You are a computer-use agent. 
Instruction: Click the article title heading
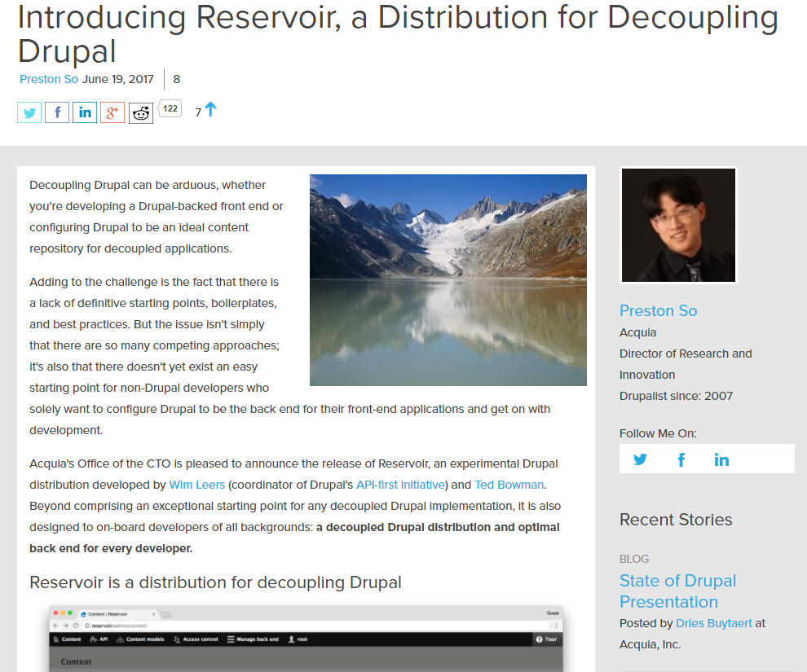click(397, 34)
